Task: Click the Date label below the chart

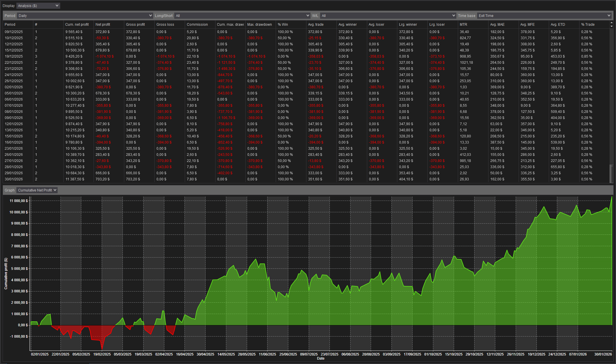Action: 320,358
